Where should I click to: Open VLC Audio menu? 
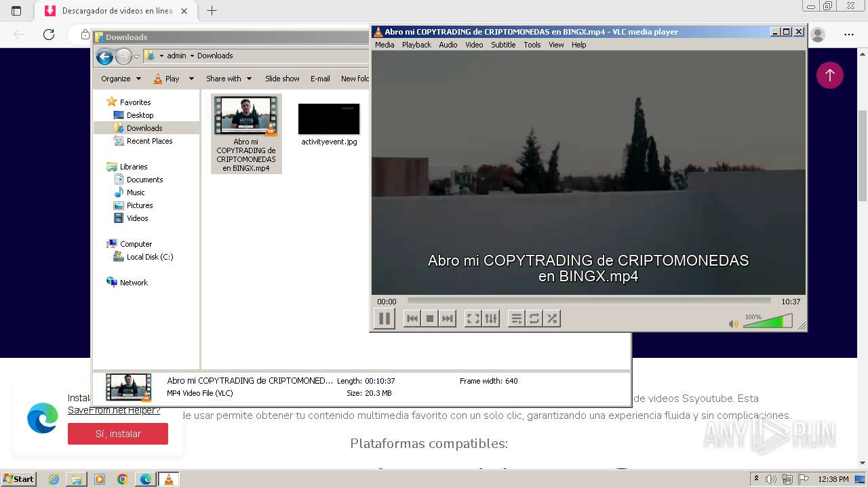(448, 45)
